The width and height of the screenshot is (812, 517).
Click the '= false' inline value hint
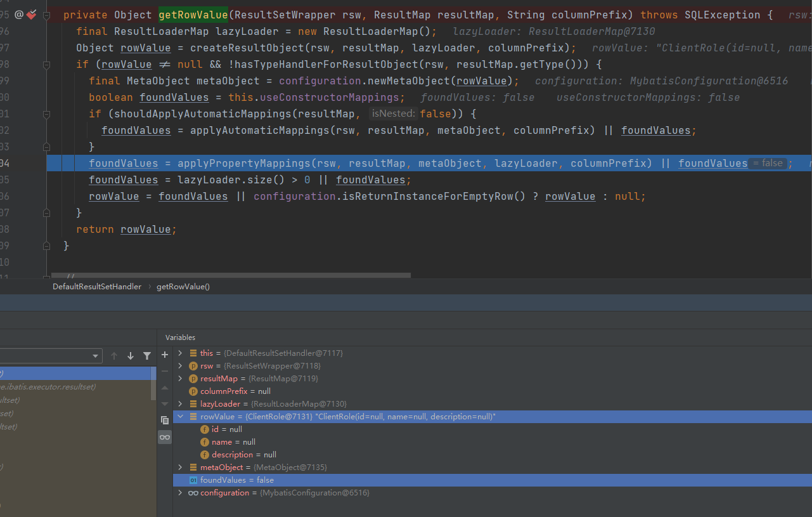768,163
